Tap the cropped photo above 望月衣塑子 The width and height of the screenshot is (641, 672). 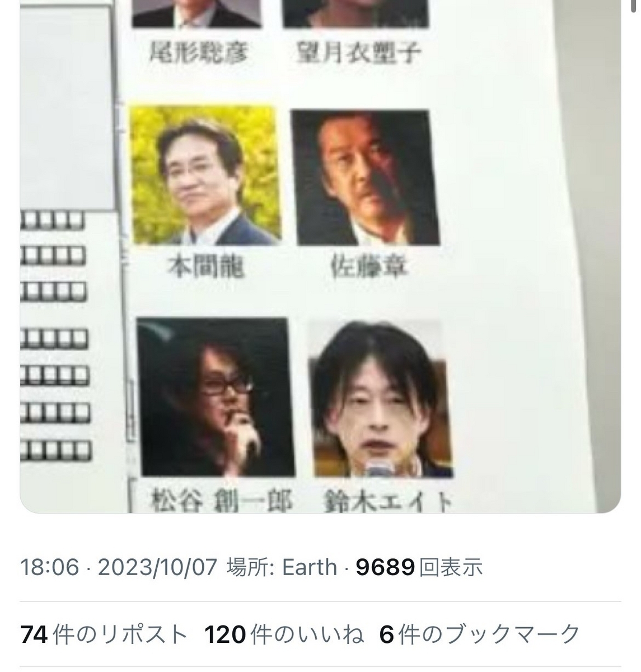(356, 13)
